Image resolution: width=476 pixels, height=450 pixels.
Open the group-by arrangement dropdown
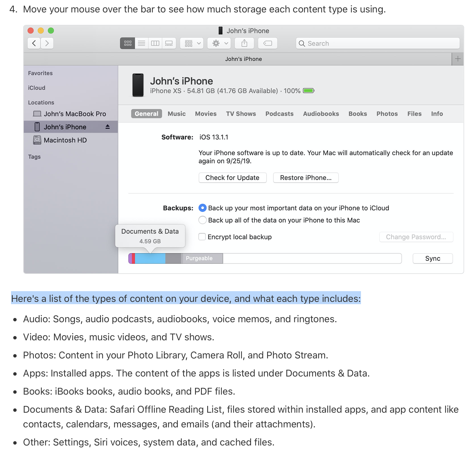tap(192, 43)
